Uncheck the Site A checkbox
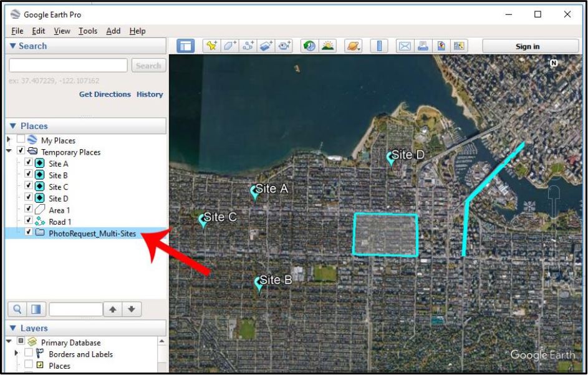The width and height of the screenshot is (588, 375). pyautogui.click(x=29, y=162)
